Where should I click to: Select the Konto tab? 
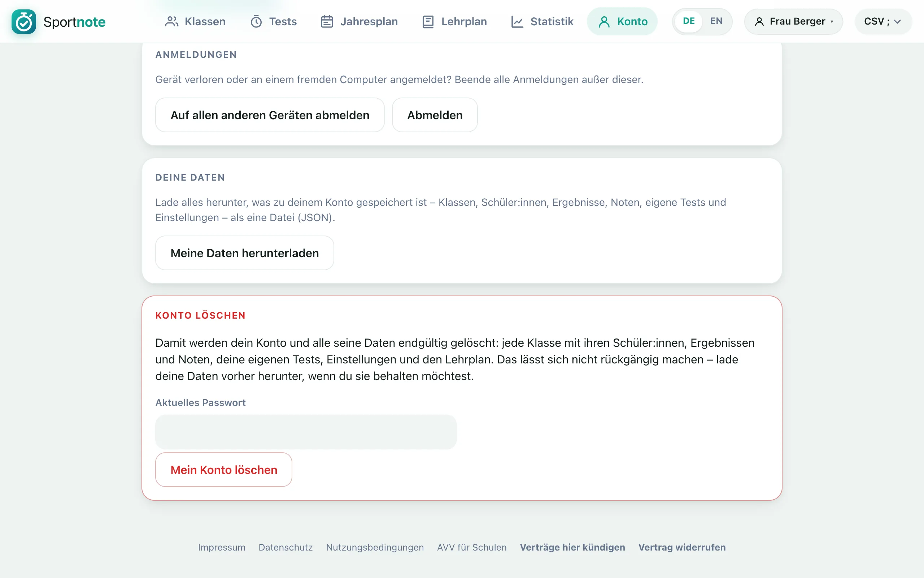coord(622,21)
